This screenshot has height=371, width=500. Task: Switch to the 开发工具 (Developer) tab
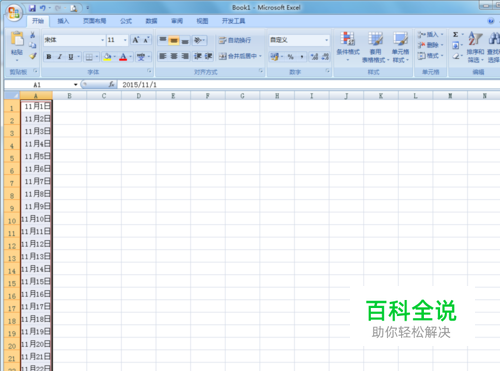[233, 21]
